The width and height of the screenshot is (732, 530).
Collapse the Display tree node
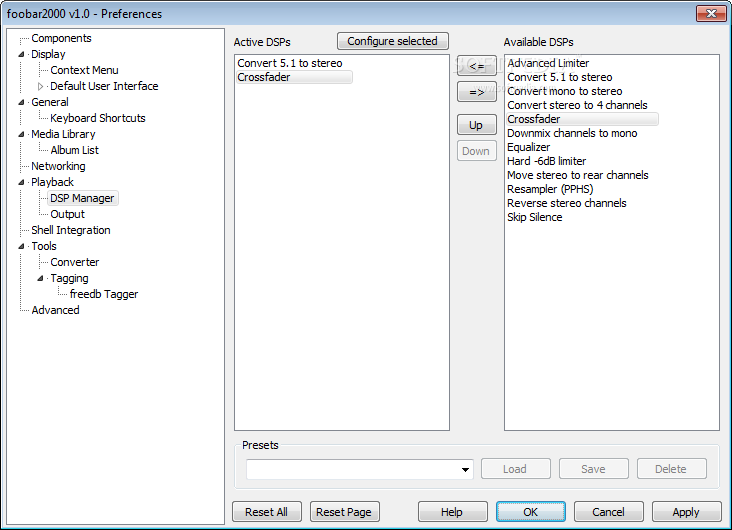(21, 54)
